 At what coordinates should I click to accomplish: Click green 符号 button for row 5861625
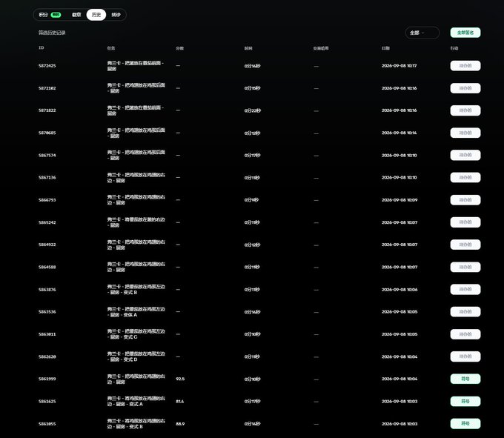point(465,401)
